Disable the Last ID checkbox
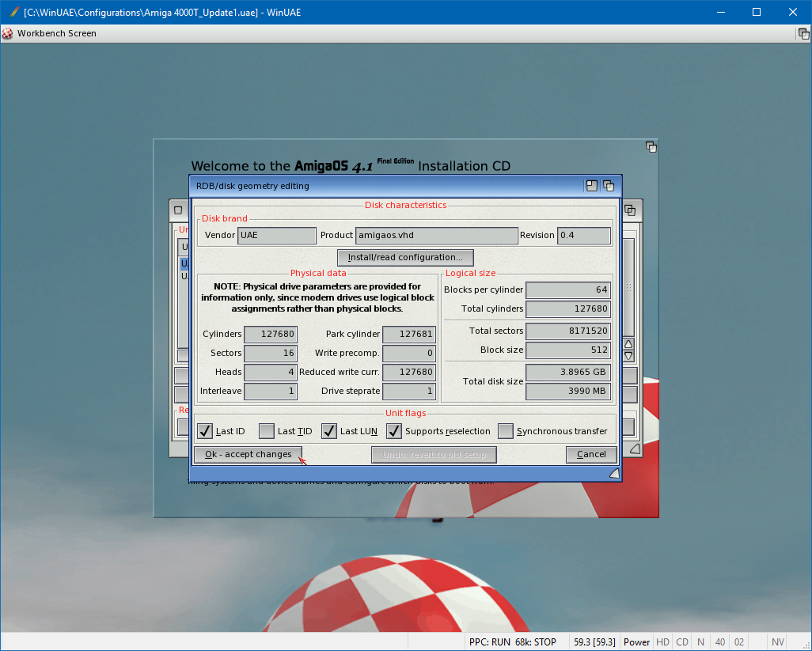 [205, 431]
